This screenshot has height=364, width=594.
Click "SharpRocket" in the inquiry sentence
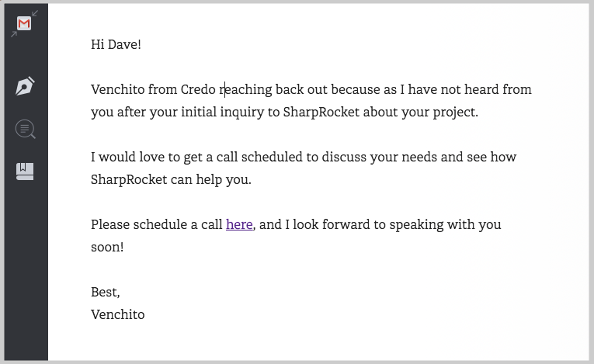(x=321, y=113)
